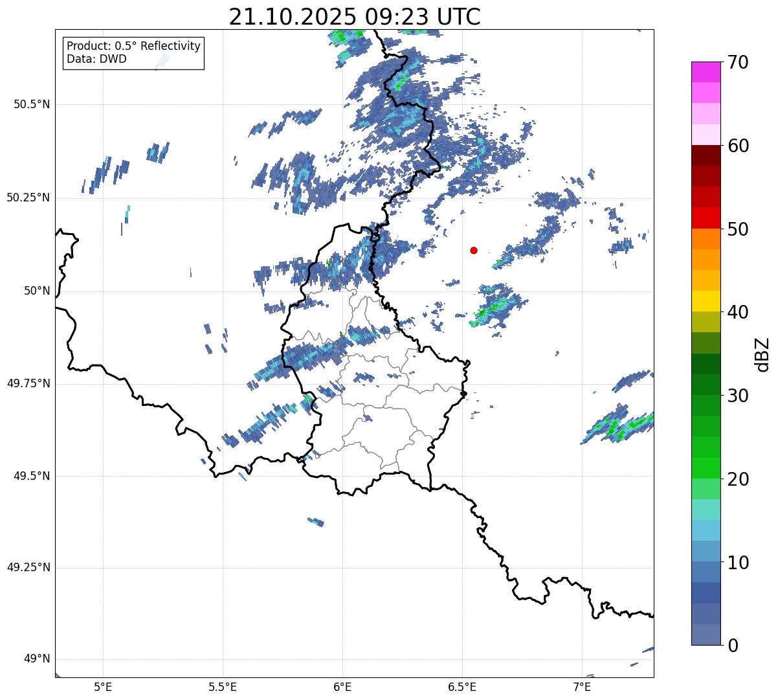The image size is (778, 700).
Task: Click the '49.25°N' latitude label
Action: click(x=28, y=568)
